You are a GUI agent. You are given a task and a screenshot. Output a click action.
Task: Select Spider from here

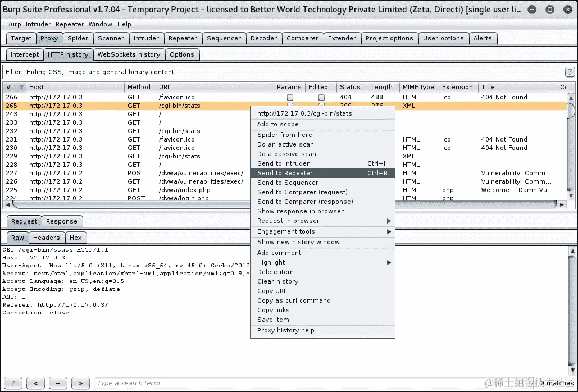coord(322,135)
